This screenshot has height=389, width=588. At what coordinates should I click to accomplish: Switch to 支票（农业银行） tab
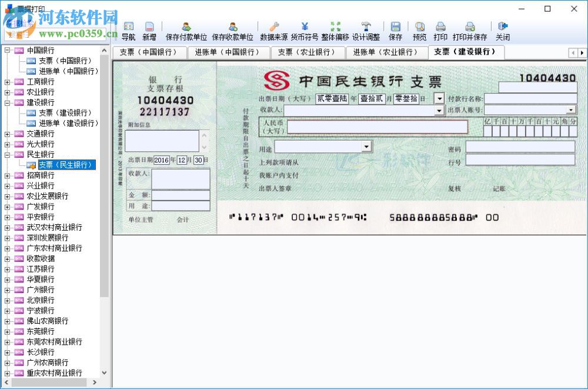coord(307,52)
